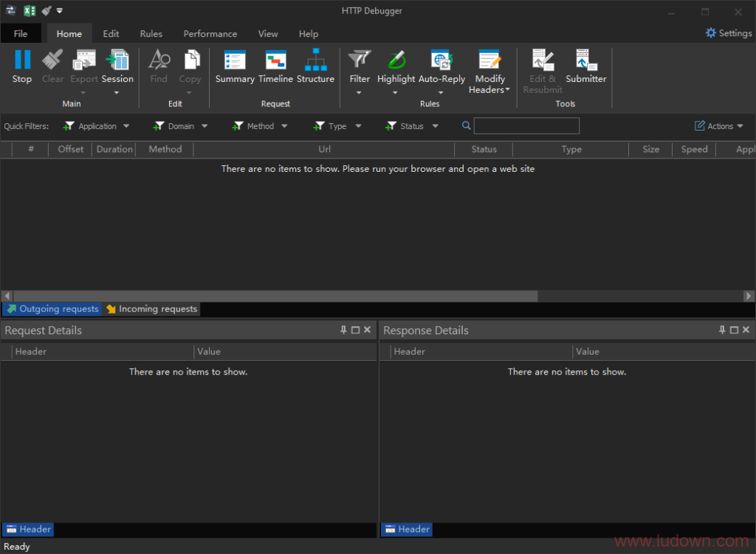Image resolution: width=756 pixels, height=554 pixels.
Task: Maximize the Response Details panel
Action: 734,330
